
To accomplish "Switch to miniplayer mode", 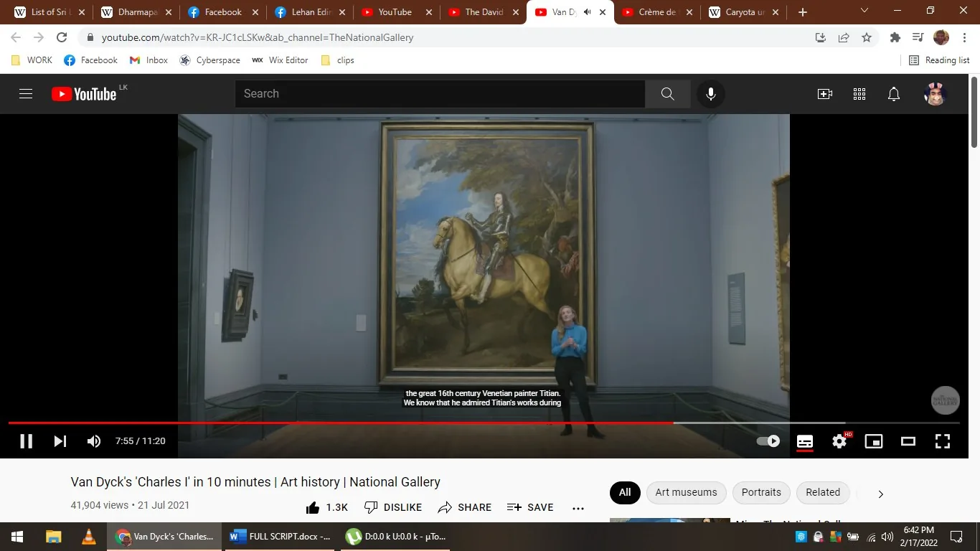I will click(873, 441).
